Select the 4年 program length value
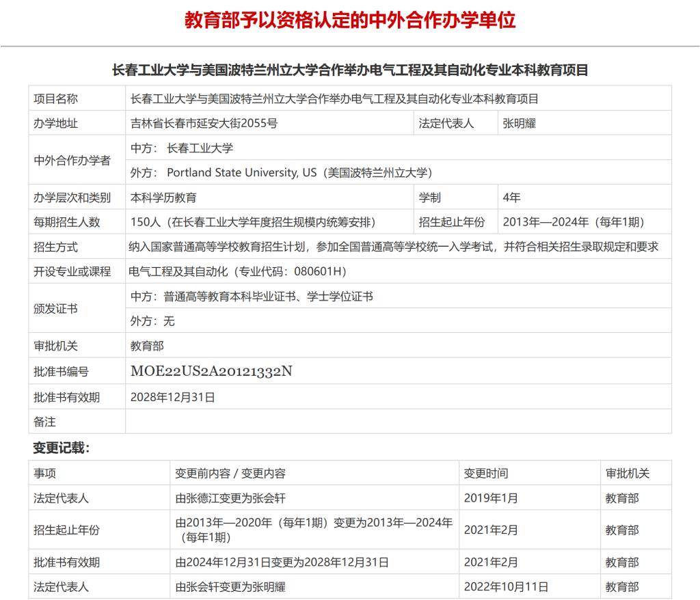Viewport: 700px width, 600px height. tap(511, 197)
